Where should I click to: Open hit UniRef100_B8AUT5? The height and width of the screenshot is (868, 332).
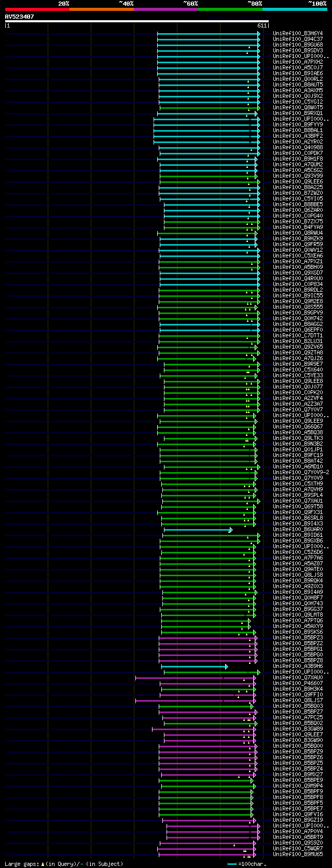click(298, 85)
